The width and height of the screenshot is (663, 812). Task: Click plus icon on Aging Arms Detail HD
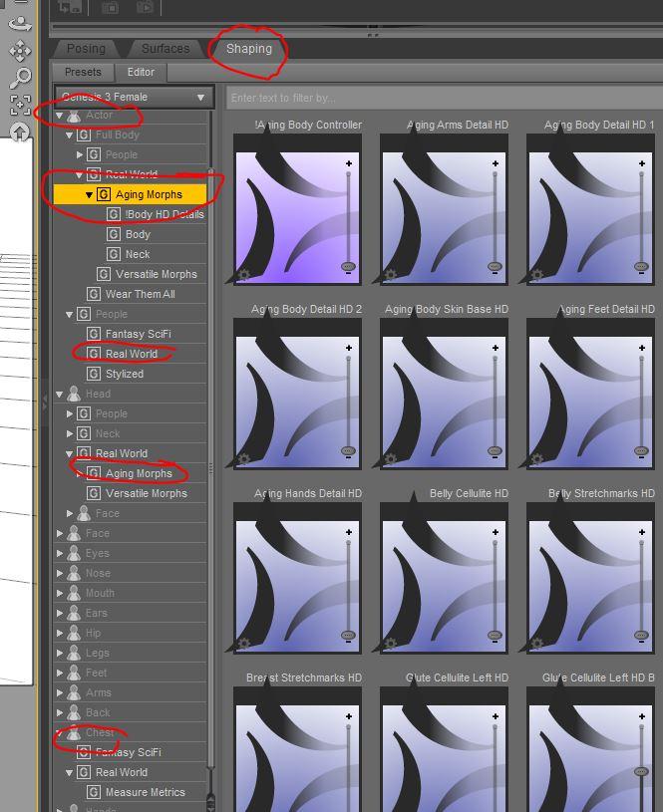pyautogui.click(x=496, y=163)
